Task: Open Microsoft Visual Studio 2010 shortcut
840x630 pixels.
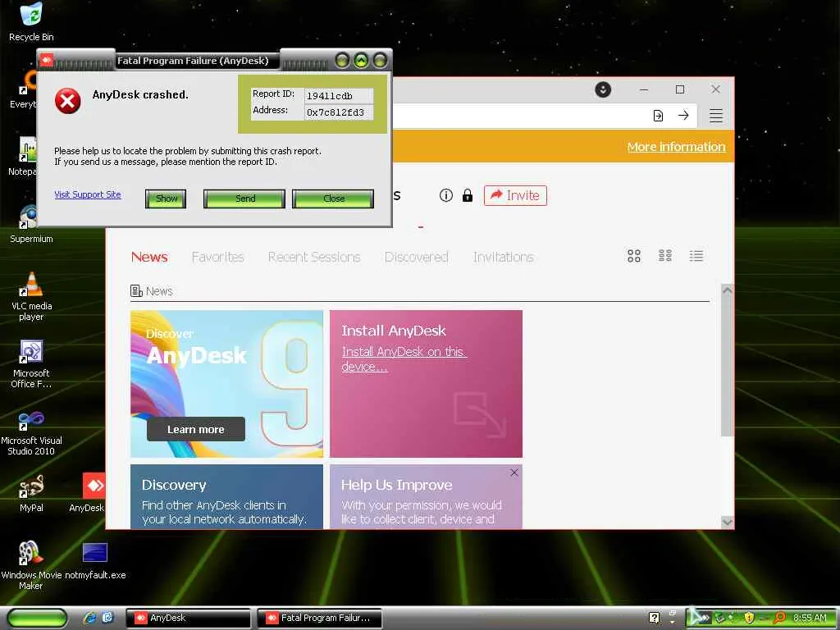Action: point(31,431)
